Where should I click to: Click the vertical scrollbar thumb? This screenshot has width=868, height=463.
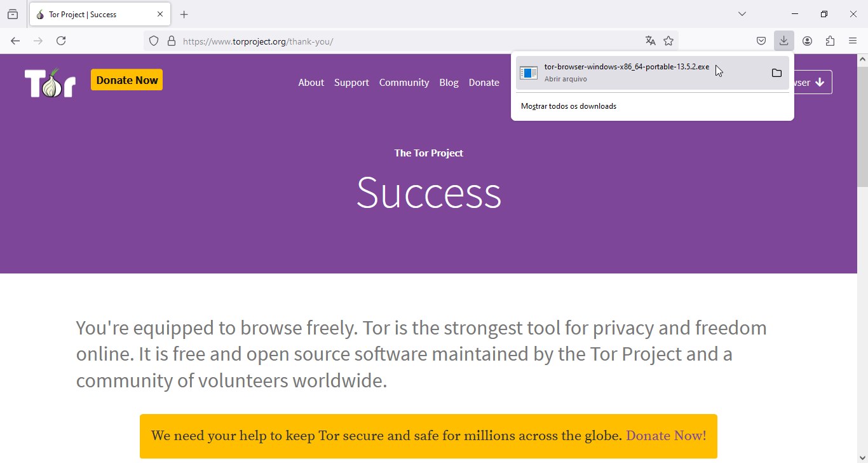(862, 127)
